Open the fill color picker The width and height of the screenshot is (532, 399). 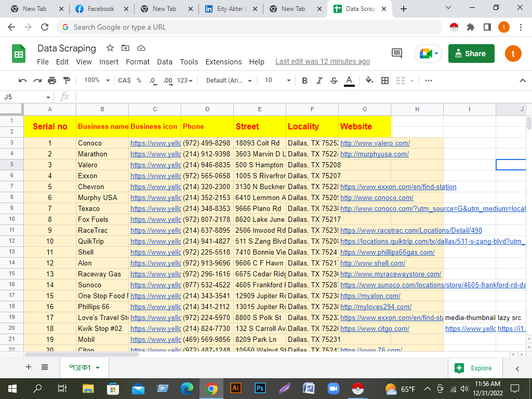click(369, 81)
